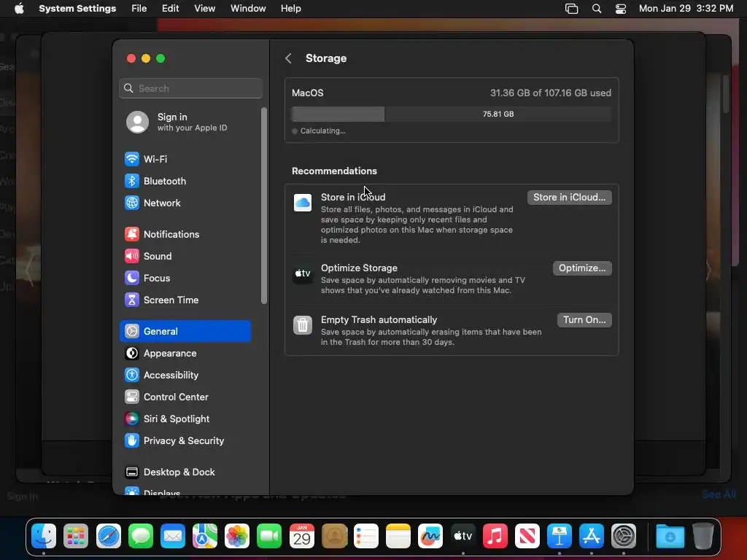Open Finder from the Dock
This screenshot has width=747, height=560.
44,537
